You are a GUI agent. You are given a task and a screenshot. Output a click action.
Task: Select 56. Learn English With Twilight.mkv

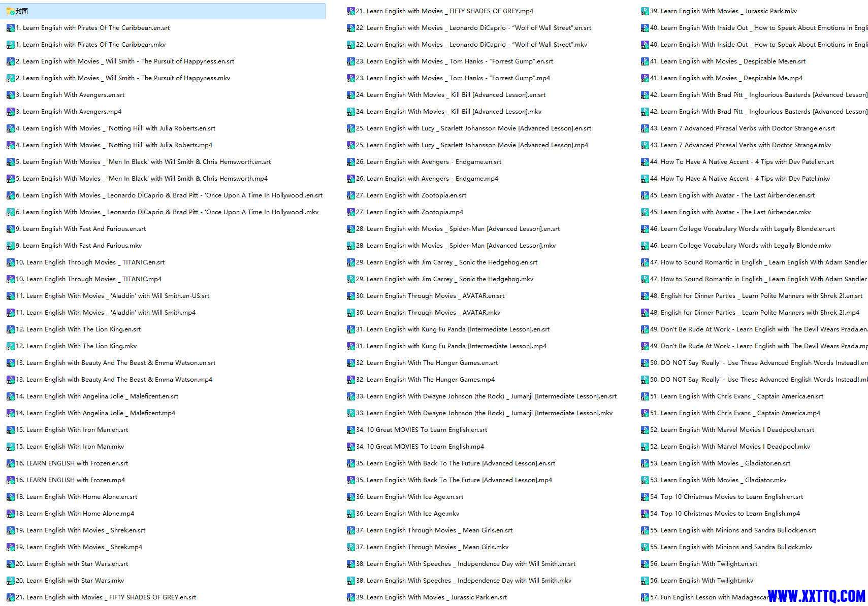tap(702, 580)
